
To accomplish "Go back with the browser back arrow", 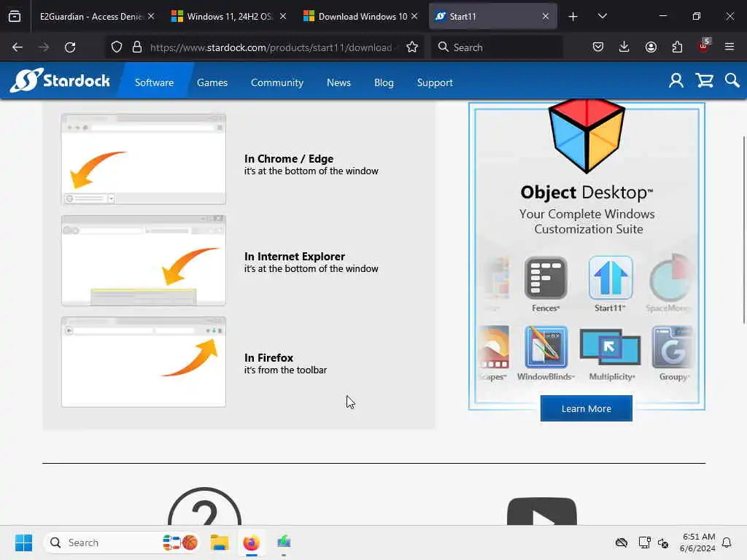I will pos(18,47).
